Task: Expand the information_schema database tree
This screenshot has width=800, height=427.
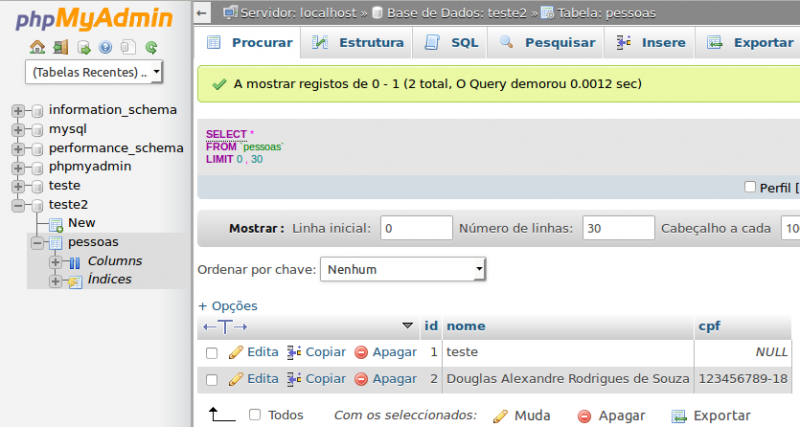Action: point(18,110)
